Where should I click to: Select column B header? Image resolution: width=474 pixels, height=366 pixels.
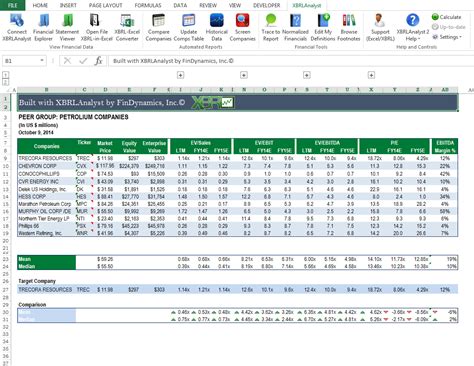tap(46, 90)
